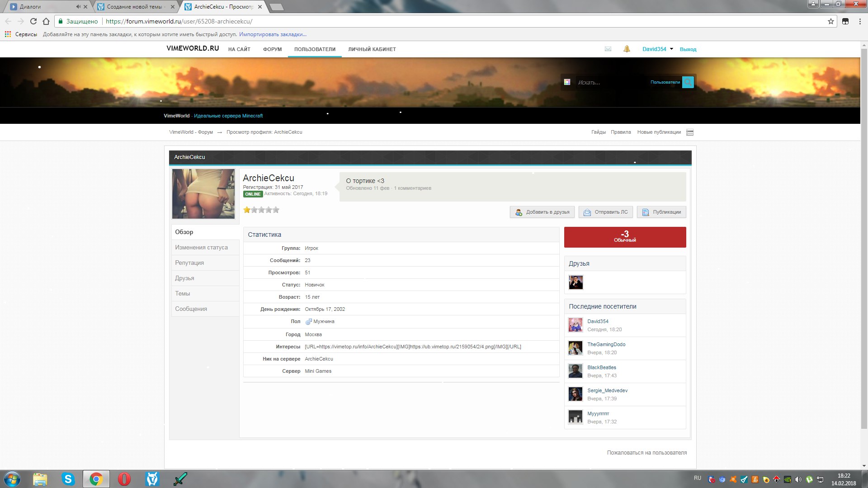Viewport: 868px width, 488px height.
Task: Click Пожаловаться на пользователя link
Action: [646, 452]
